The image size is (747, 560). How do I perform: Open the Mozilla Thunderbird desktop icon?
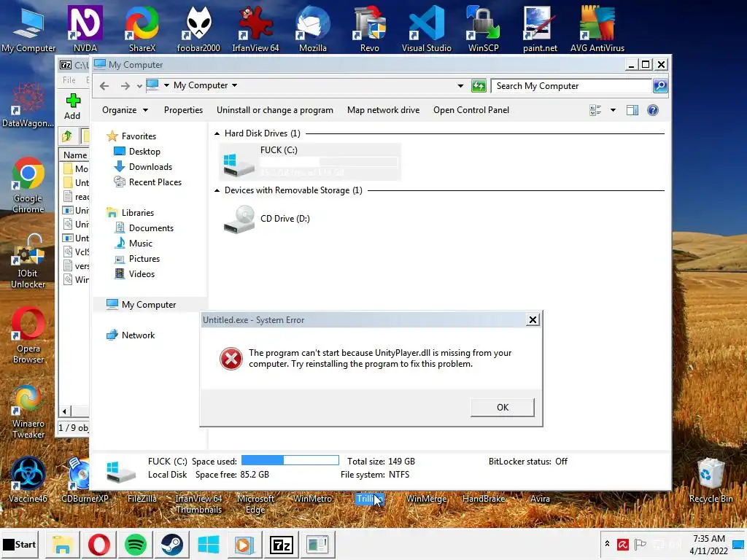point(312,28)
